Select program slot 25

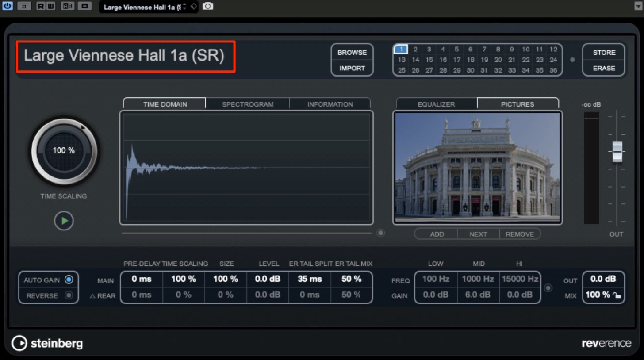pos(402,70)
